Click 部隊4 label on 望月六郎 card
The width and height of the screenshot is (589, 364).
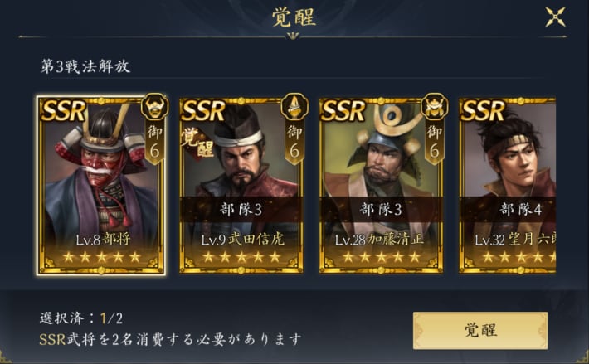point(521,210)
